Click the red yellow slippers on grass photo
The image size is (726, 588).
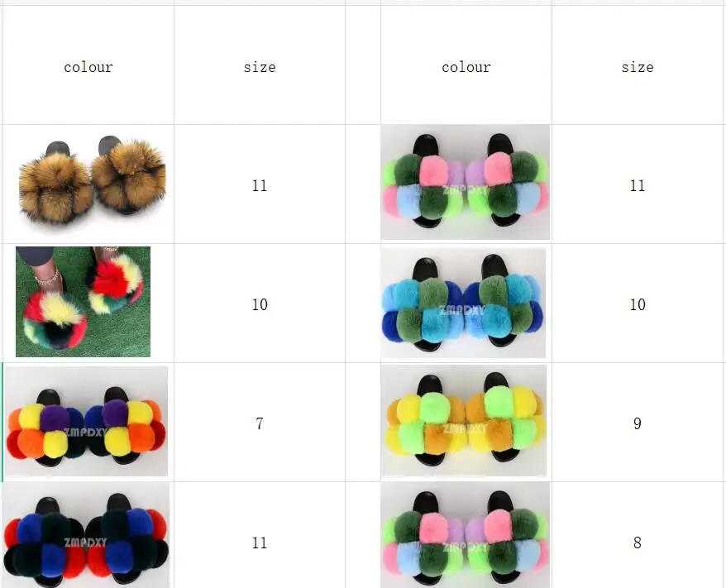tap(83, 301)
